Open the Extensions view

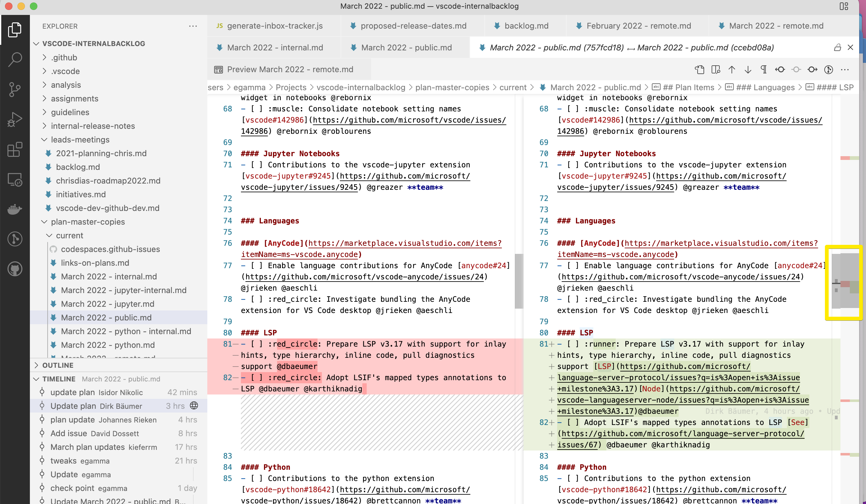point(14,149)
